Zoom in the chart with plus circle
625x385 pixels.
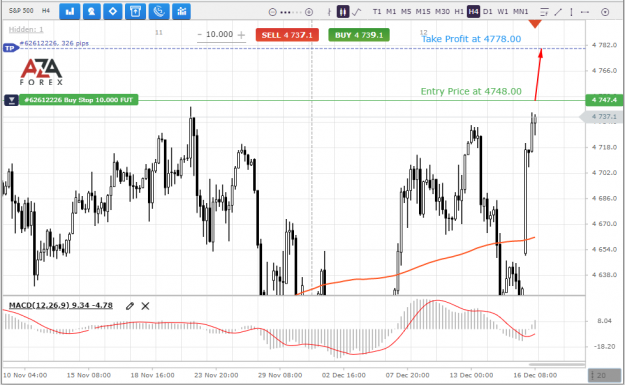coord(309,12)
